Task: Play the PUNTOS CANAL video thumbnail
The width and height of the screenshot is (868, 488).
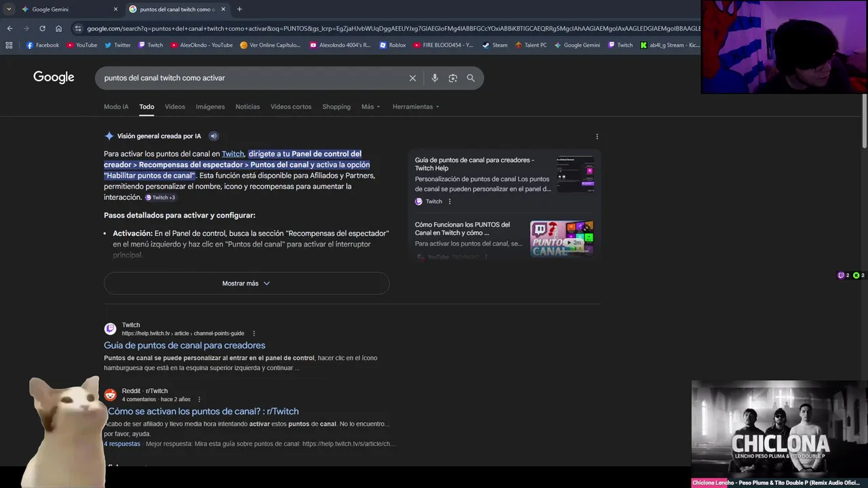Action: (561, 239)
